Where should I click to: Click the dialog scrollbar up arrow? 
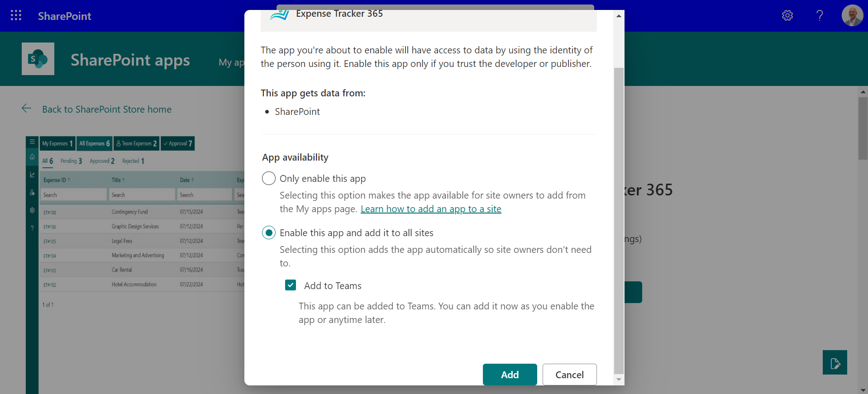tap(619, 16)
